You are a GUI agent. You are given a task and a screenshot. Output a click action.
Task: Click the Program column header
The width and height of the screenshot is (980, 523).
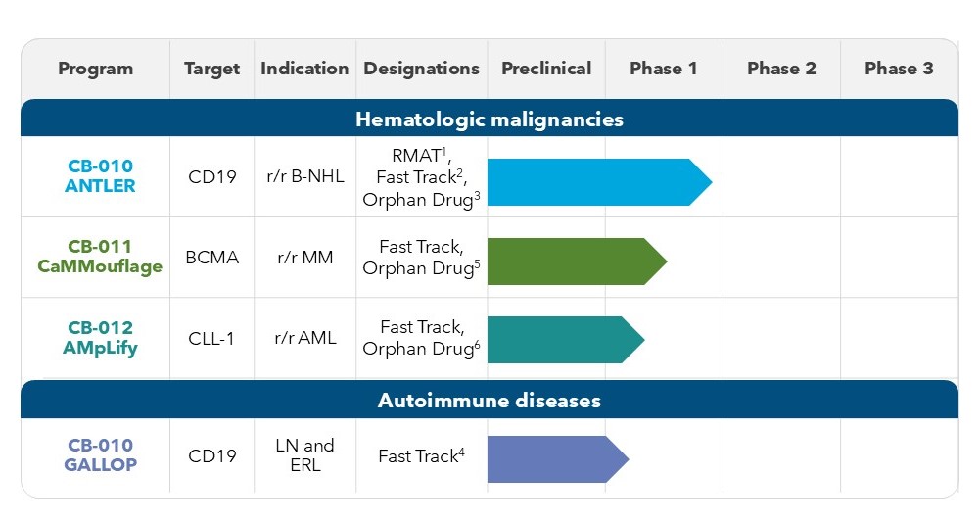pos(95,69)
